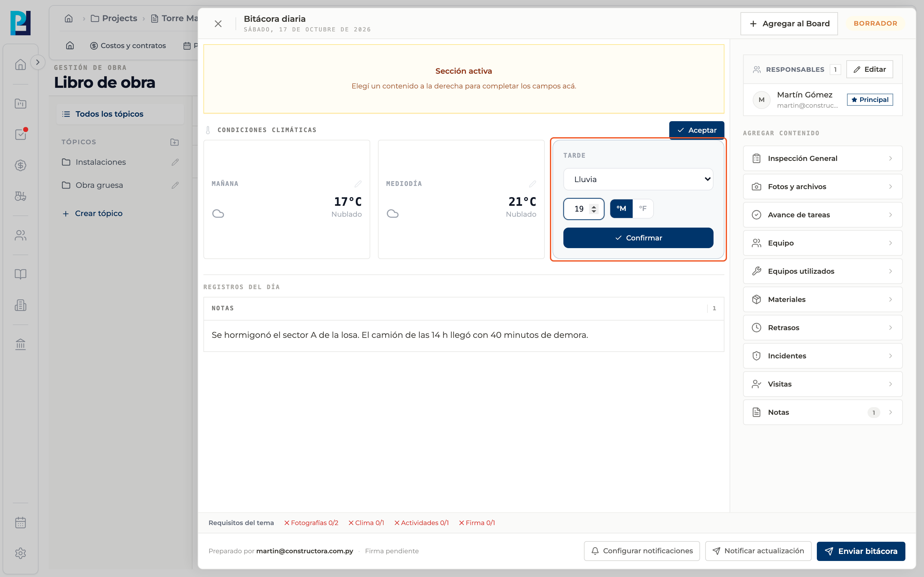The height and width of the screenshot is (577, 924).
Task: Edit Instalaciones topic with pencil icon
Action: click(x=175, y=162)
